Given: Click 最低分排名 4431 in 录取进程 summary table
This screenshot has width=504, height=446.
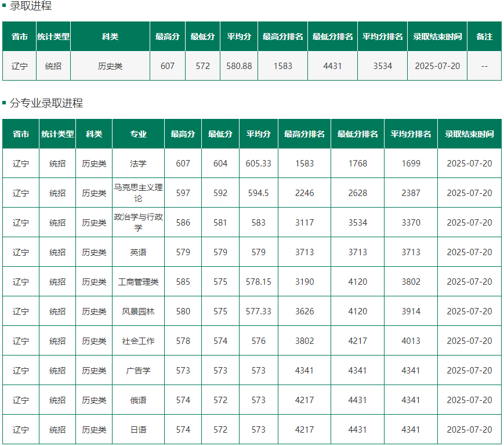Looking at the screenshot, I should (x=332, y=66).
